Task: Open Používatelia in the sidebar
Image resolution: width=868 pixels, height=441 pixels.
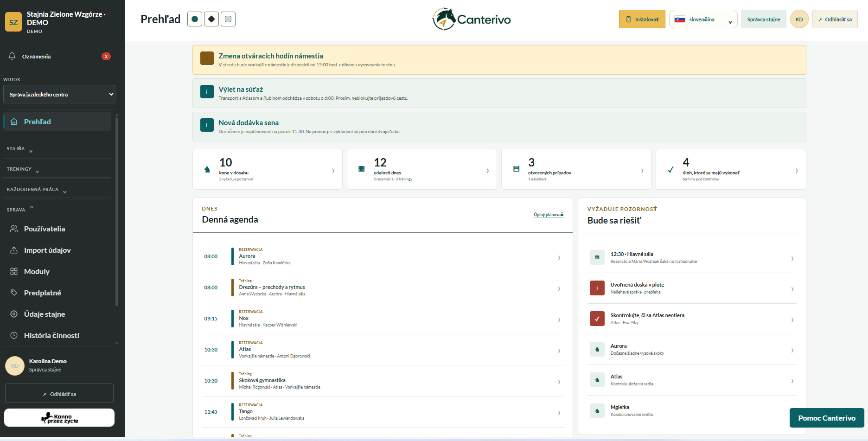Action: pyautogui.click(x=57, y=229)
